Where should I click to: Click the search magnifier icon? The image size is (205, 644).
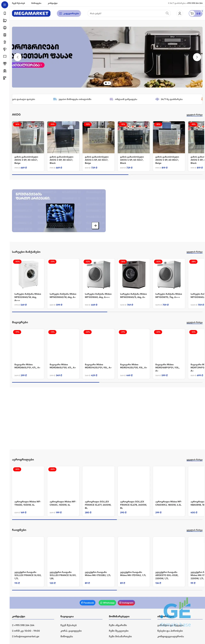pyautogui.click(x=167, y=13)
